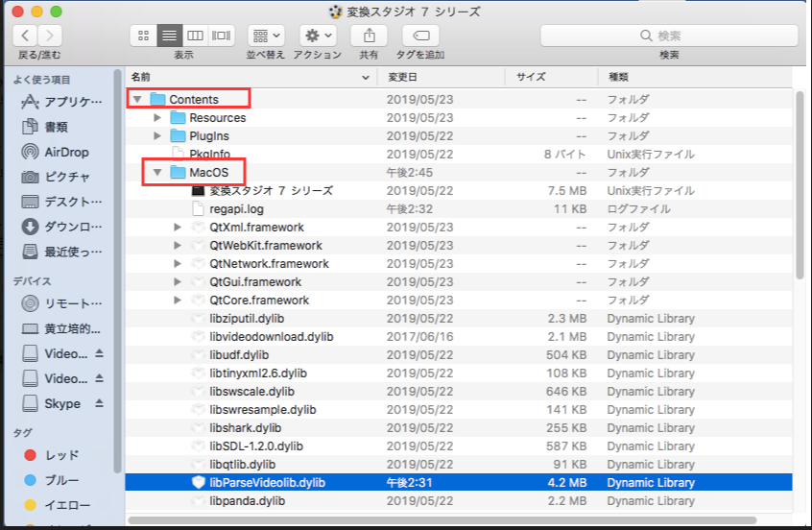812x530 pixels.
Task: Click the PlugIns folder icon
Action: [178, 135]
